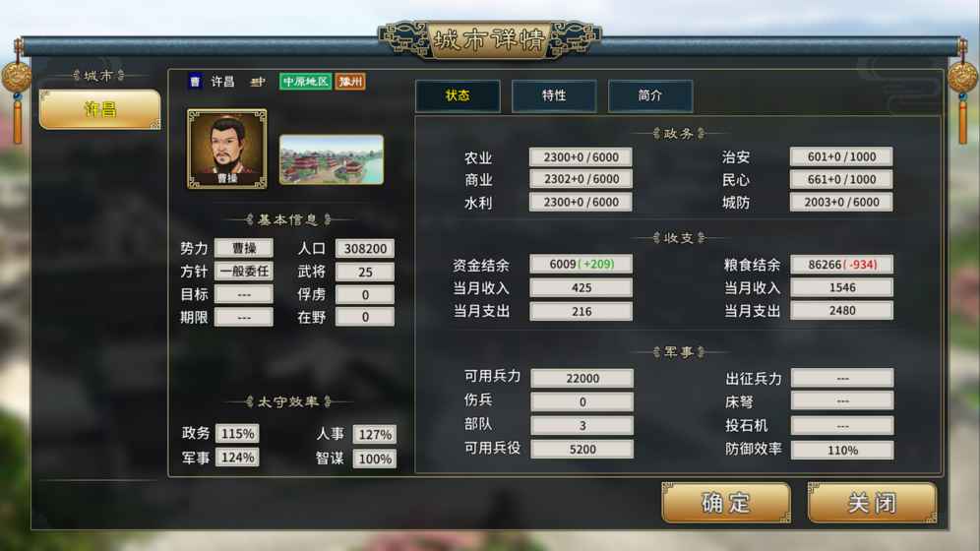Select the green 中原地区 region tag
This screenshot has width=980, height=551.
(x=305, y=82)
